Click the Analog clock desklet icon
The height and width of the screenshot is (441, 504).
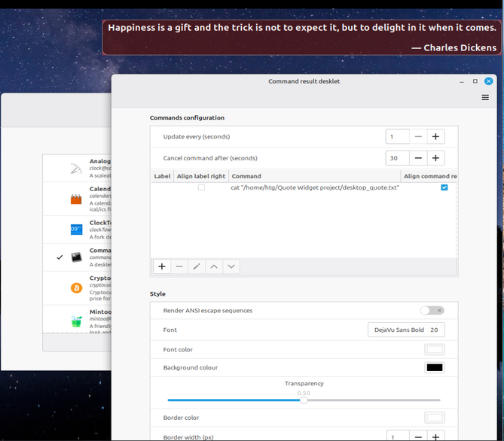point(76,169)
